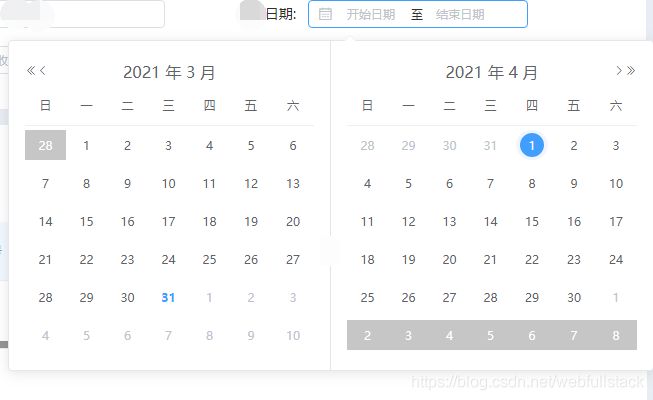Image resolution: width=653 pixels, height=400 pixels.
Task: Pick April 27 in right calendar
Action: [449, 298]
